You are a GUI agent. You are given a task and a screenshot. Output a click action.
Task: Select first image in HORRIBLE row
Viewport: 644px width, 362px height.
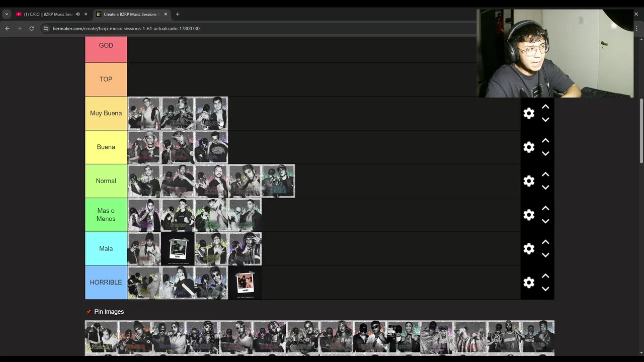(144, 283)
